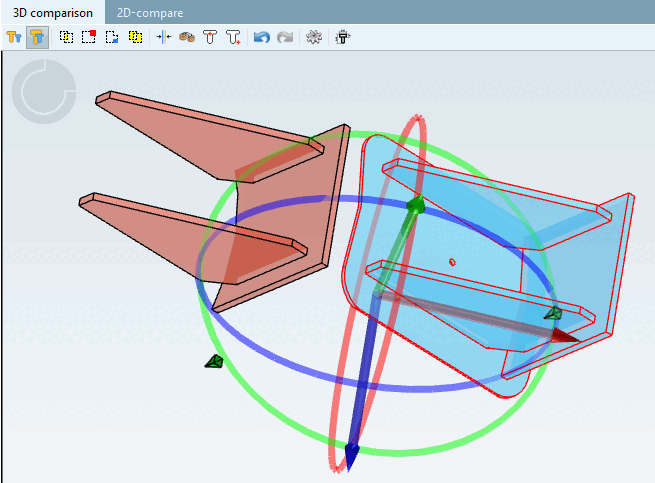The image size is (655, 483).
Task: Click the dashed box with blue corner icon
Action: [x=112, y=37]
